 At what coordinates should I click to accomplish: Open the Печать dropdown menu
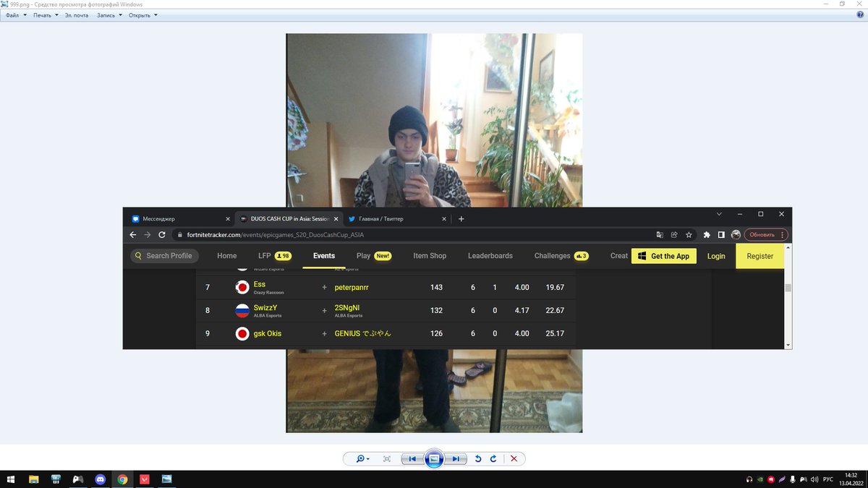click(x=46, y=15)
